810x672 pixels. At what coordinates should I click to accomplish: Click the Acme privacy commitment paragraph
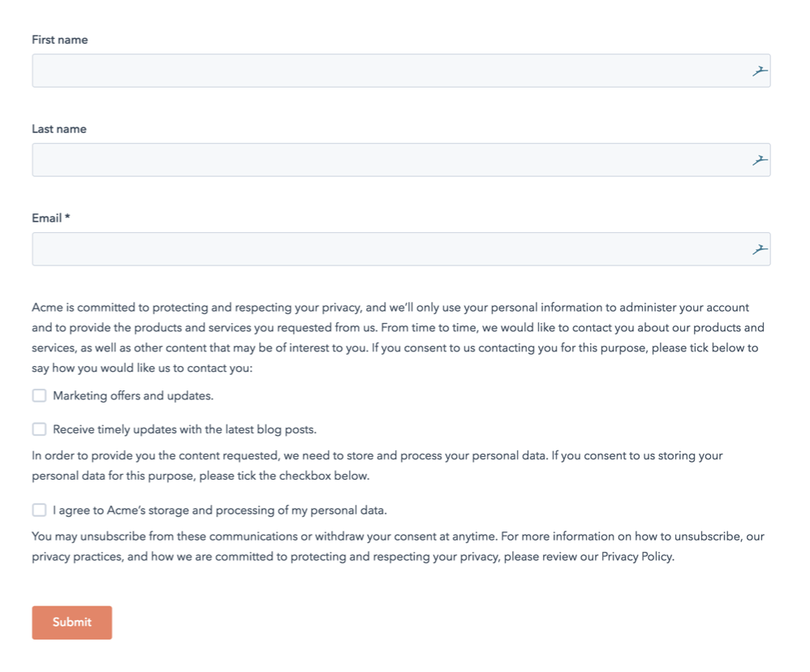[398, 337]
